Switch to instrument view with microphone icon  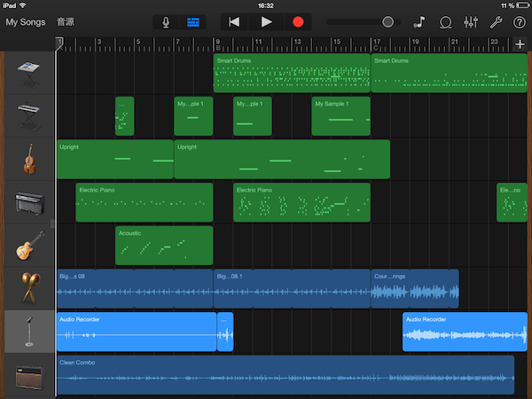point(166,22)
